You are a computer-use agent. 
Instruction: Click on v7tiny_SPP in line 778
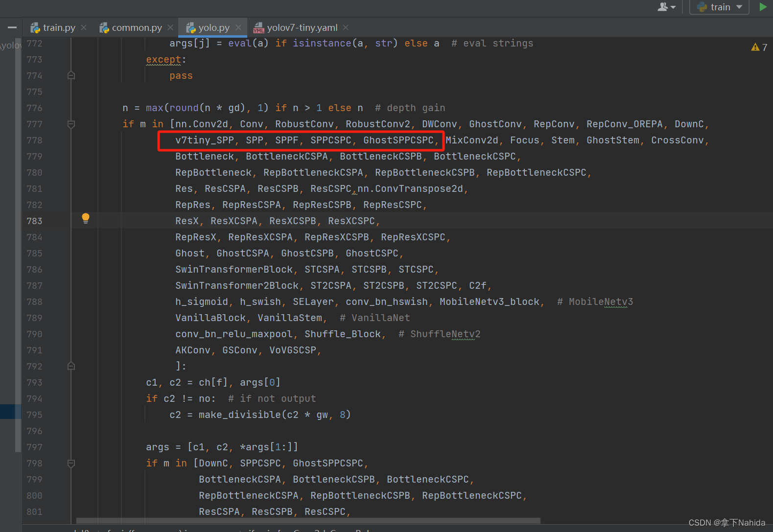point(205,140)
